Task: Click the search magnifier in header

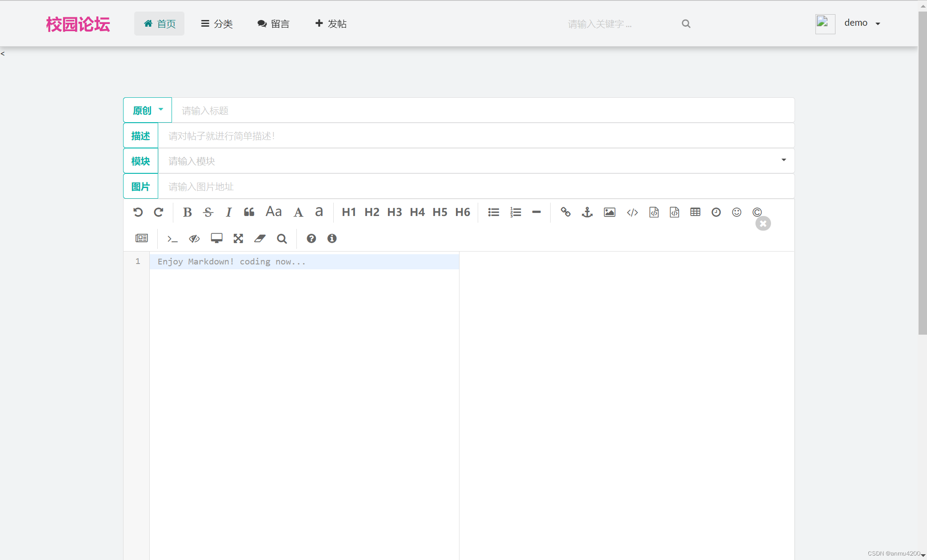Action: point(686,24)
